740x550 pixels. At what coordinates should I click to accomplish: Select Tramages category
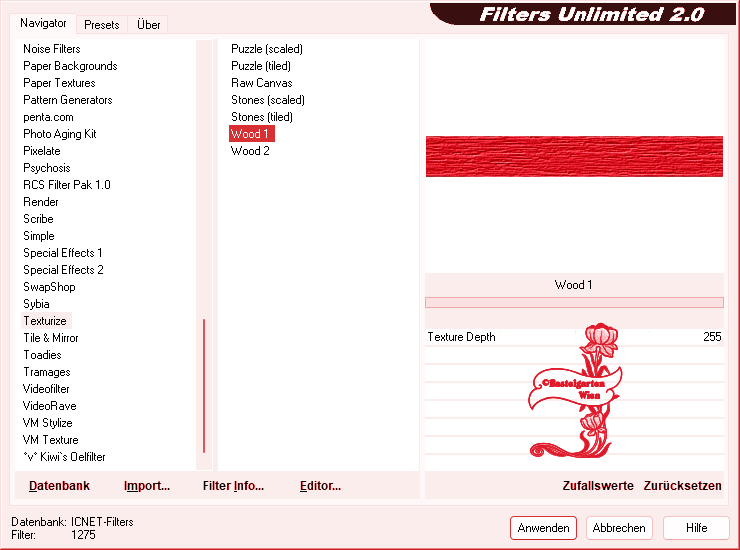click(47, 372)
